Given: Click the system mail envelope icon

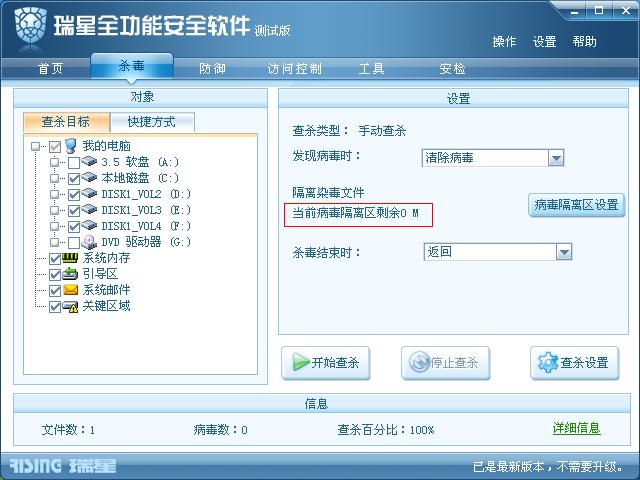Looking at the screenshot, I should 70,290.
